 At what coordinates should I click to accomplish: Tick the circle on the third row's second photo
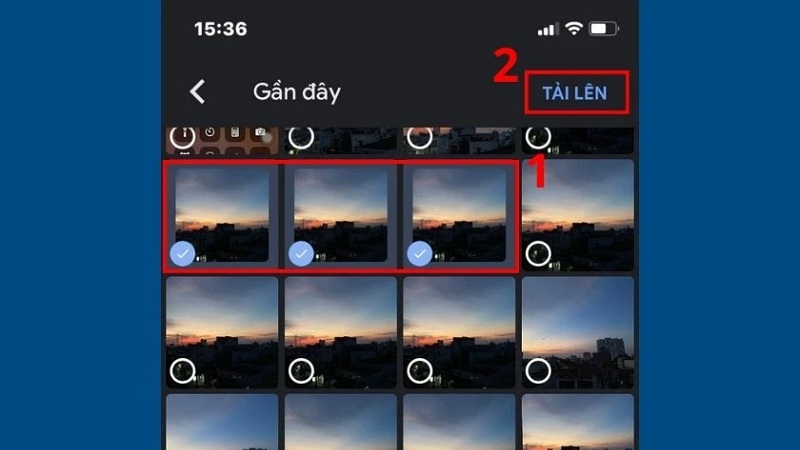pyautogui.click(x=301, y=371)
